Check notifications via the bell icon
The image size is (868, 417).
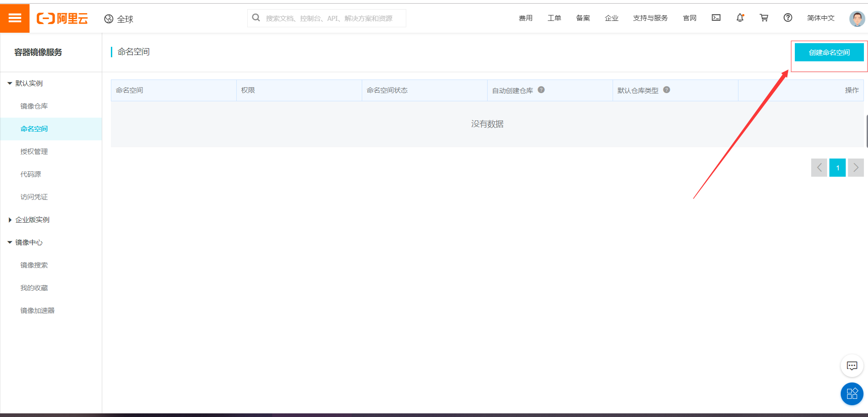tap(740, 18)
